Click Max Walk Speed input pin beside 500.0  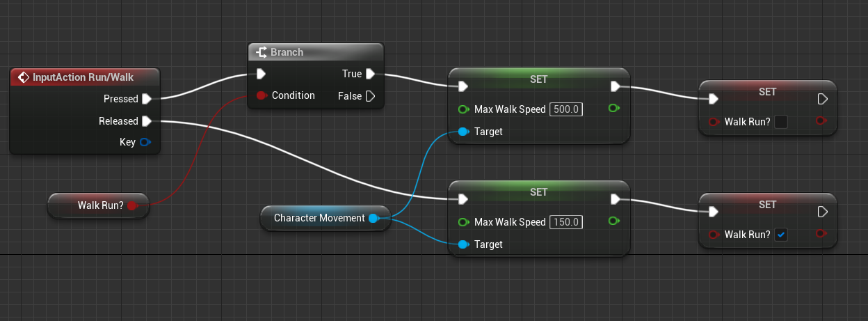[463, 109]
